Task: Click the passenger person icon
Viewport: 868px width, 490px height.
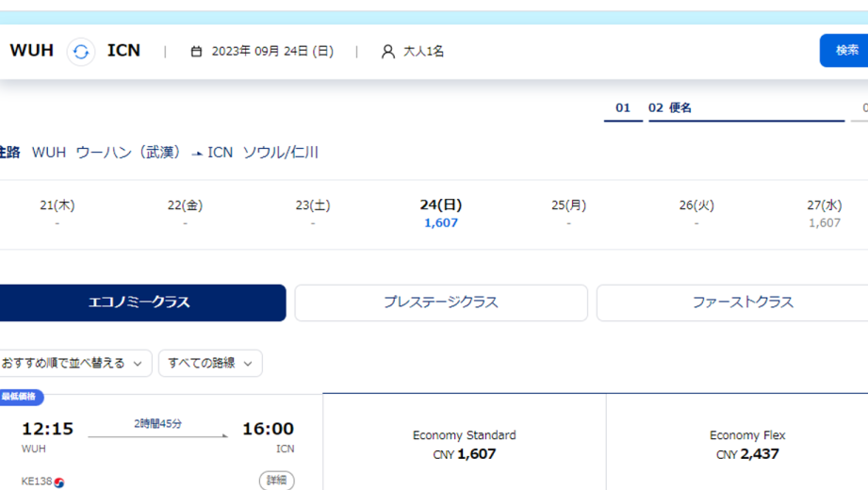Action: click(x=388, y=52)
